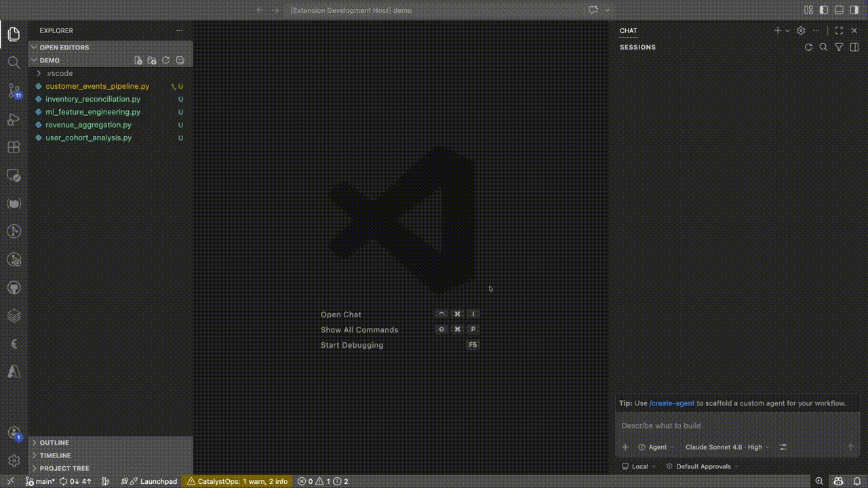
Task: Click New Folder icon in DEMO header
Action: tap(152, 60)
